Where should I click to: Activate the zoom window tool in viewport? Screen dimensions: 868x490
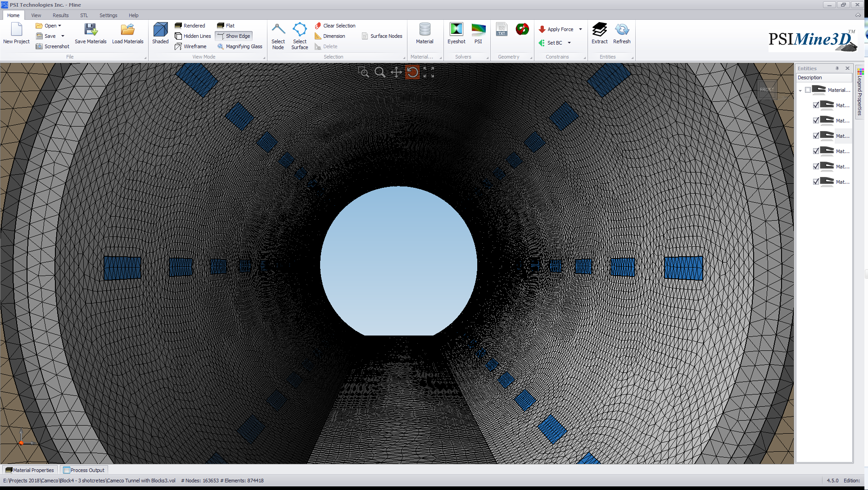pyautogui.click(x=363, y=72)
